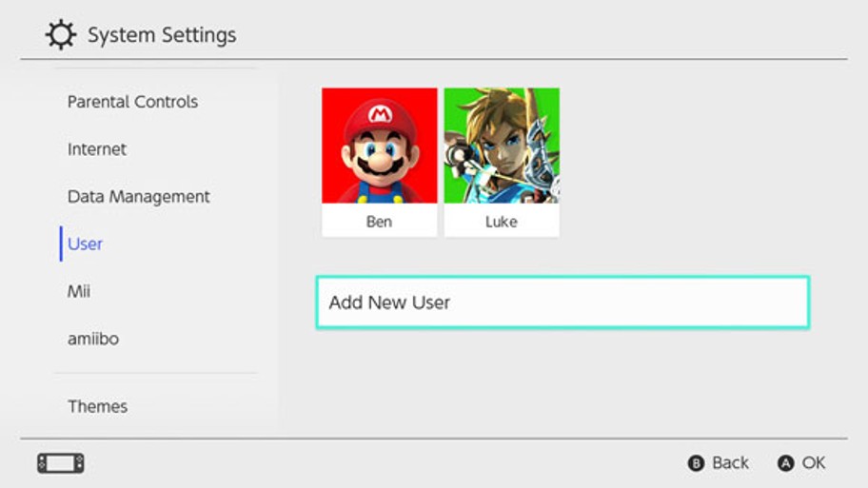Open the Mii settings section
This screenshot has width=868, height=488.
pos(79,292)
